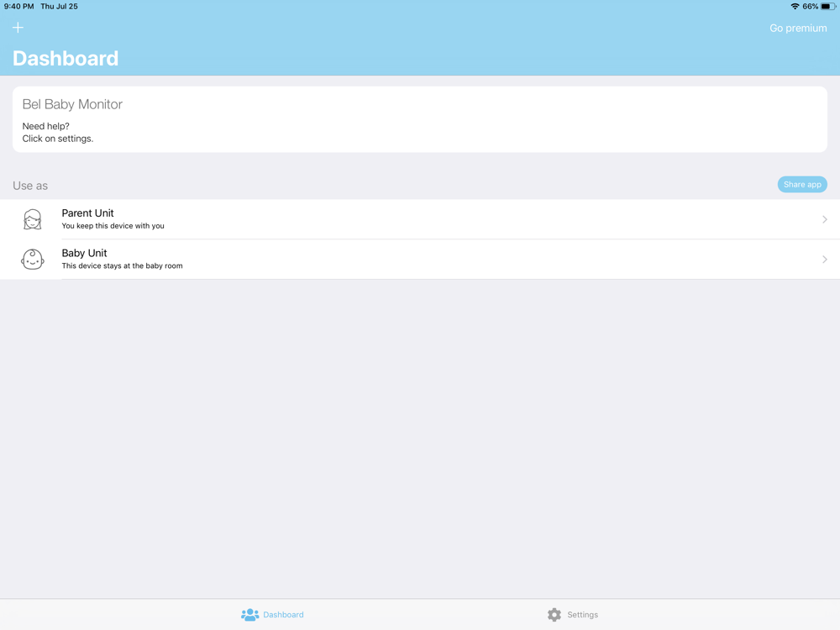This screenshot has width=840, height=630.
Task: Click 'This device stays at the baby room'
Action: pos(122,265)
